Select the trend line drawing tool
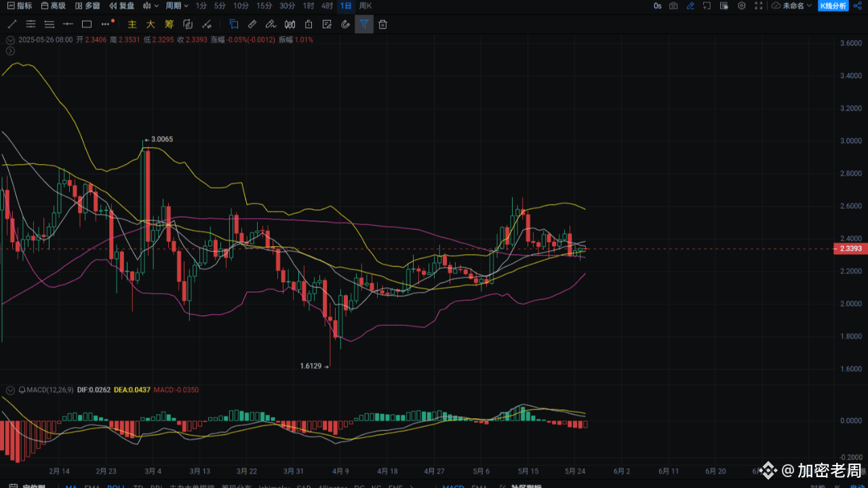The height and width of the screenshot is (488, 868). pyautogui.click(x=12, y=24)
